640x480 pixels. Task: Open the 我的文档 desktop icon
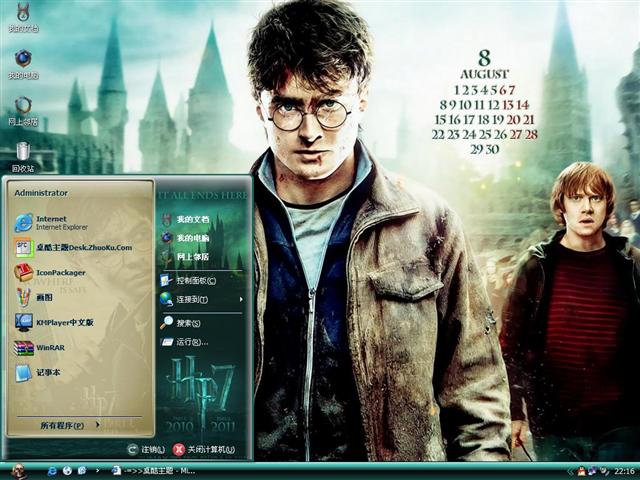click(24, 17)
